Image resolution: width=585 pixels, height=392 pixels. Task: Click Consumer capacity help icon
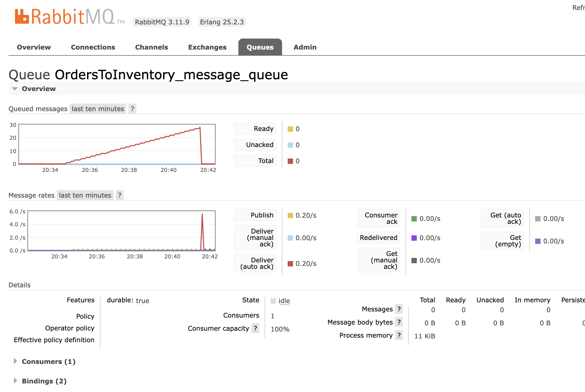tap(256, 328)
